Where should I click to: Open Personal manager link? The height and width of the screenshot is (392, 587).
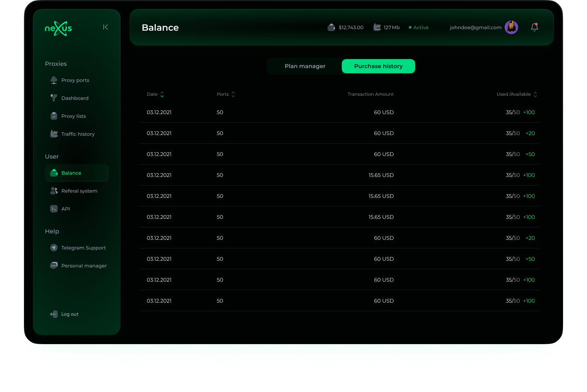(x=77, y=266)
